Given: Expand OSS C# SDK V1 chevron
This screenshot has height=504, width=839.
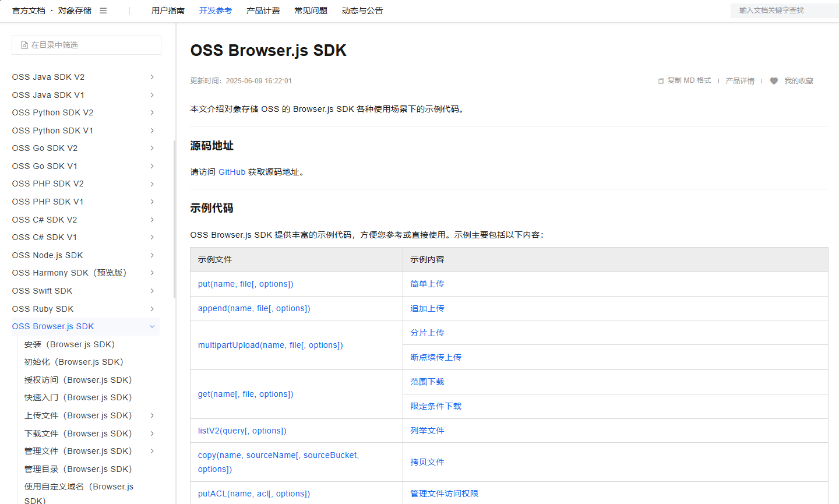Looking at the screenshot, I should point(152,237).
